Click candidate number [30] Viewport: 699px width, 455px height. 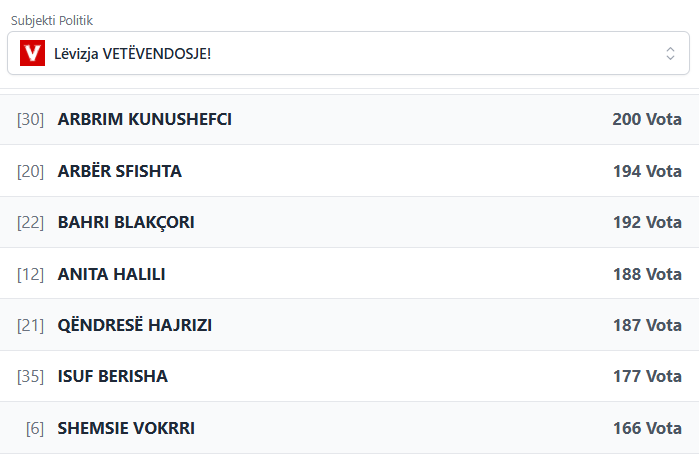coord(31,119)
